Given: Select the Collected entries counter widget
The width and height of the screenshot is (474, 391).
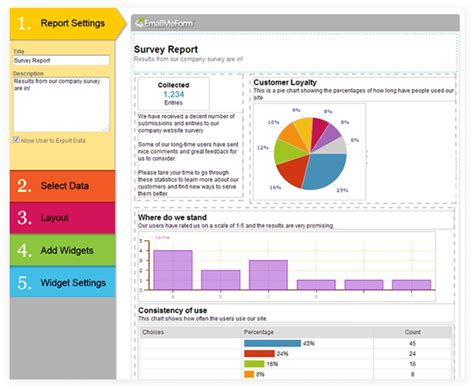Looking at the screenshot, I should [x=174, y=94].
